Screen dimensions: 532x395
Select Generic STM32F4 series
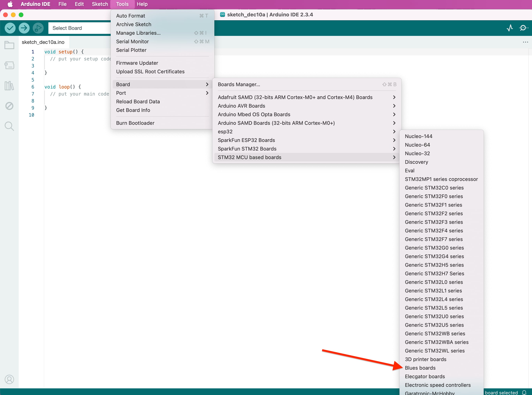coord(441,231)
